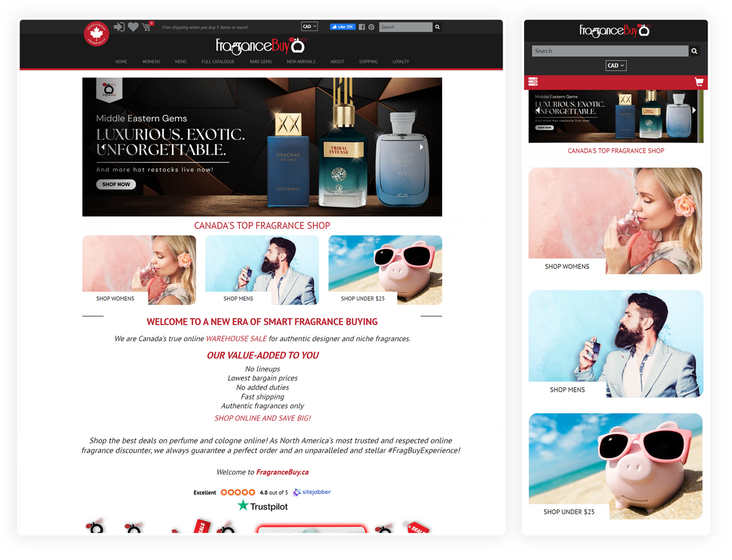Click CANADA'S TOP FRAGRANCE SHOP heading in desktop view
This screenshot has height=560, width=732.
coord(262,226)
